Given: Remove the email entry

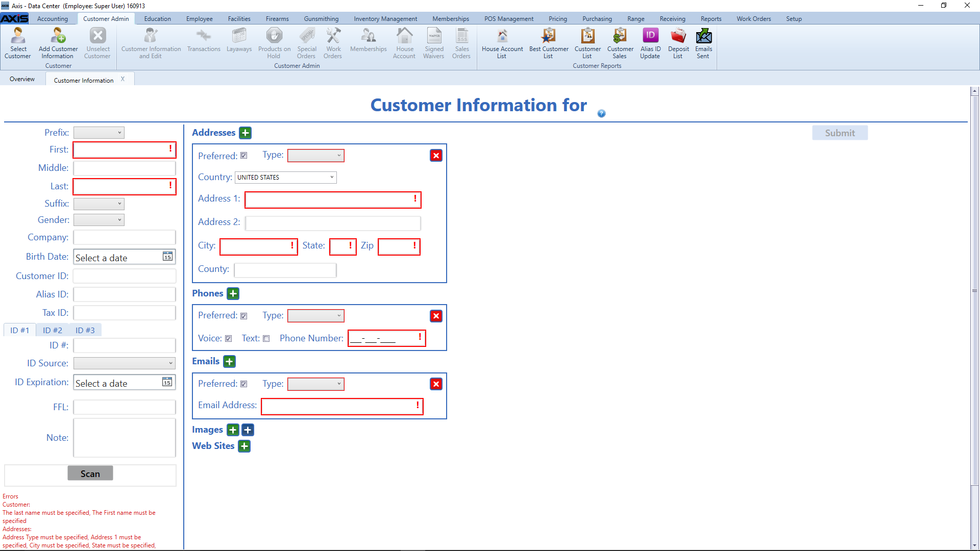Looking at the screenshot, I should pos(436,384).
